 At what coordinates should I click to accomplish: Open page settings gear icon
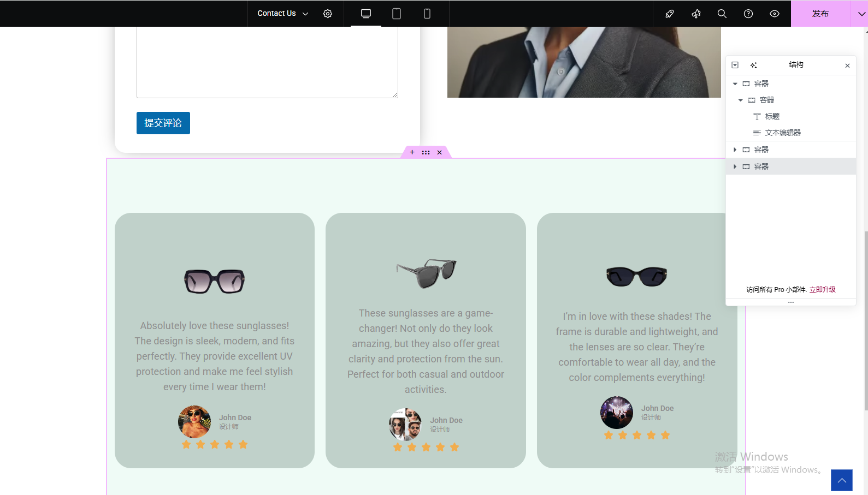click(328, 14)
